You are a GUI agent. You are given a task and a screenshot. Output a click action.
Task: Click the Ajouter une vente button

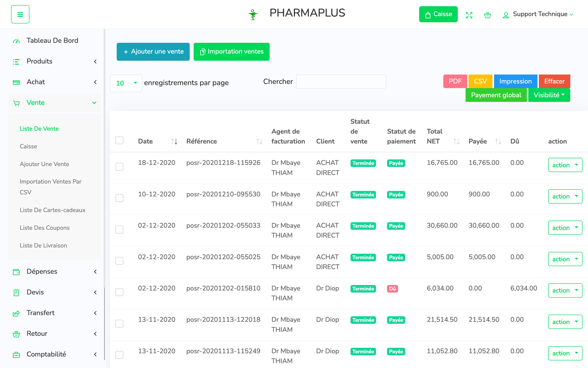153,52
